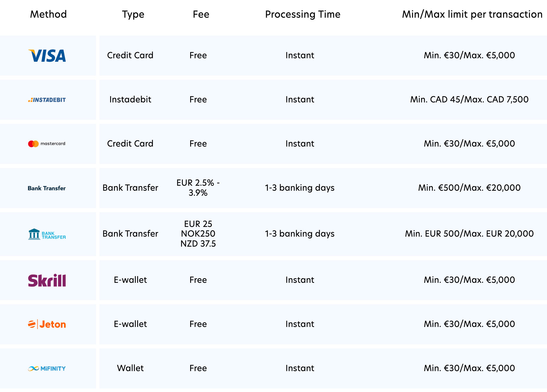This screenshot has height=392, width=547.
Task: Click the VISA logo
Action: click(x=47, y=56)
